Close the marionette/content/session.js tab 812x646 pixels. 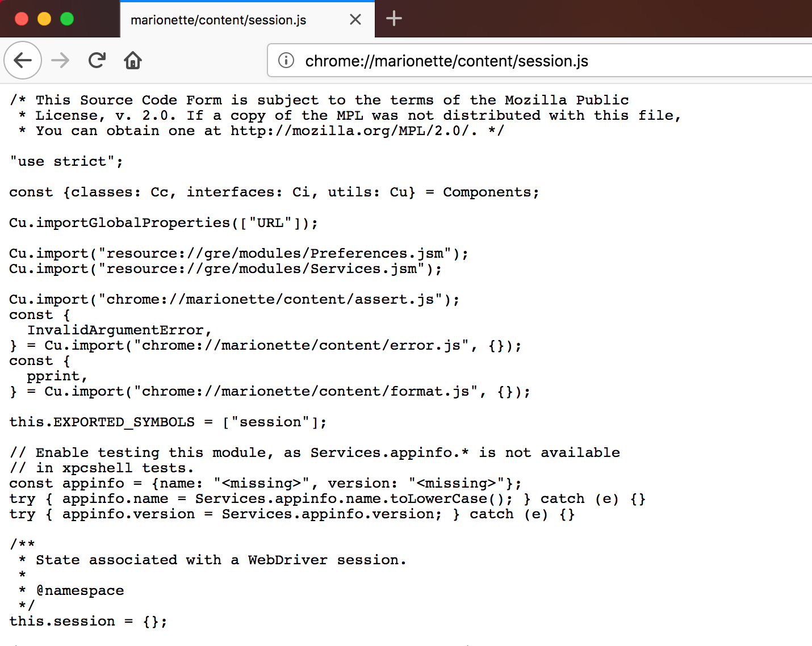tap(355, 20)
